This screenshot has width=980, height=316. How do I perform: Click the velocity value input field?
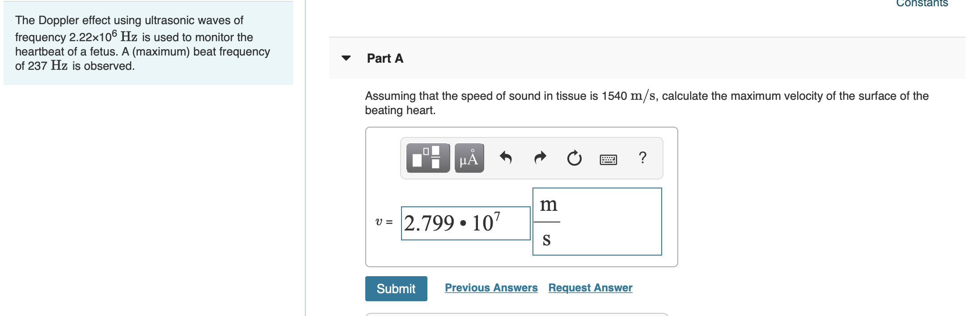(465, 223)
